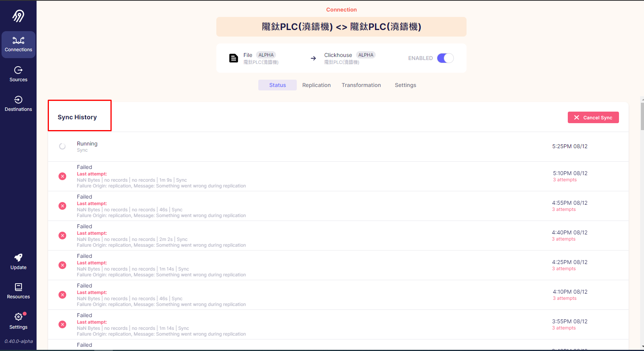
Task: Click the 4:40PM 08/12 timestamp
Action: coord(570,232)
